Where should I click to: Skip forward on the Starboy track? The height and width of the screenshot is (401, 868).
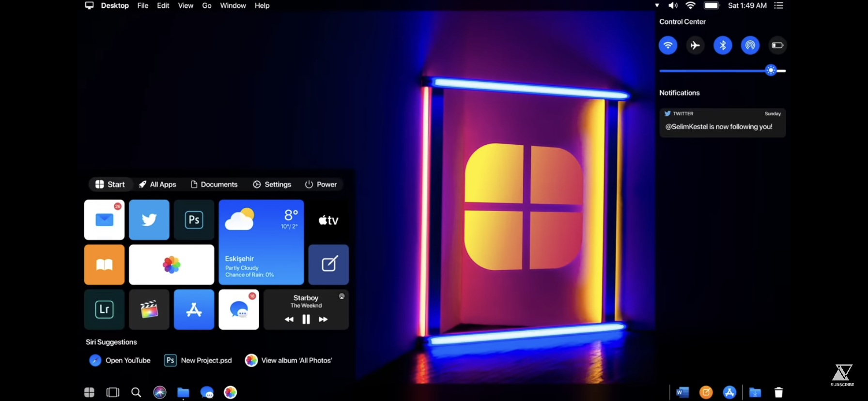[323, 319]
